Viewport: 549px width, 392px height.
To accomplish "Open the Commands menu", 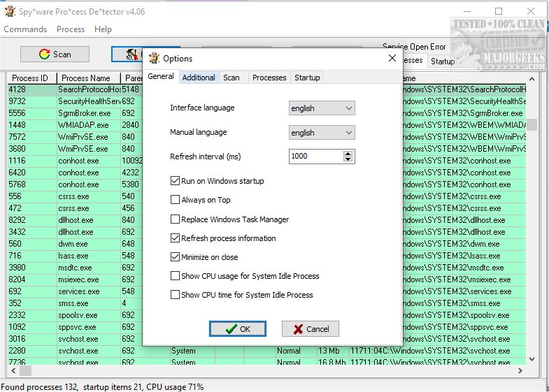I will pos(25,29).
